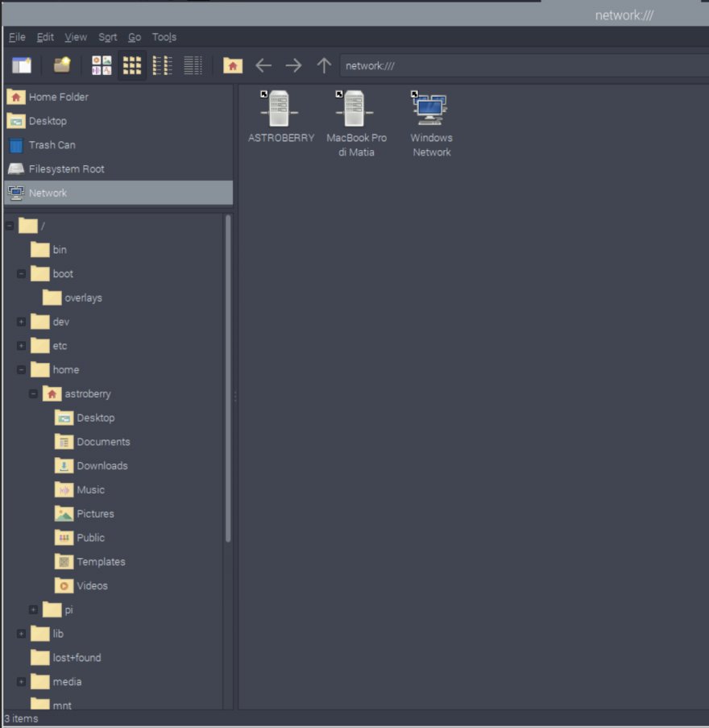
Task: Switch to thumbnail view mode
Action: [x=102, y=65]
